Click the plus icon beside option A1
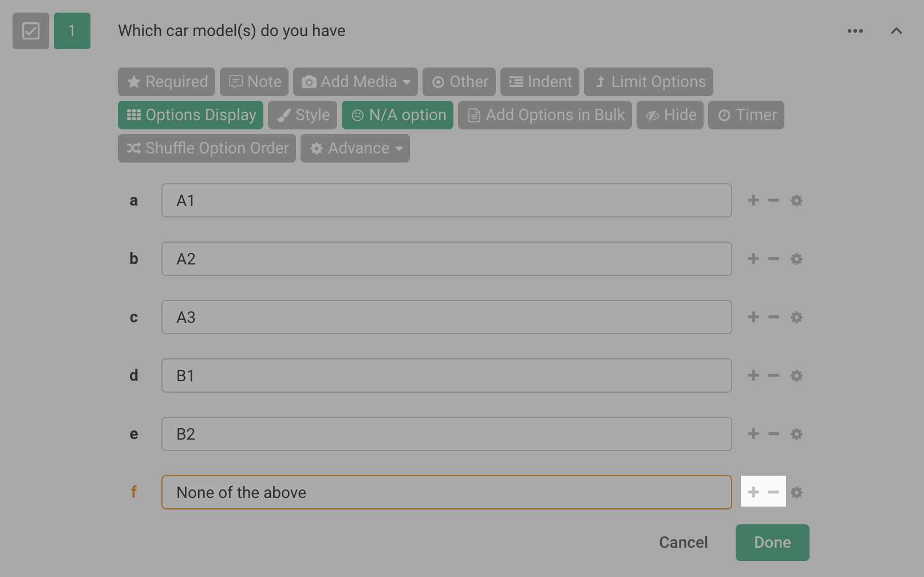This screenshot has height=577, width=924. (x=753, y=200)
